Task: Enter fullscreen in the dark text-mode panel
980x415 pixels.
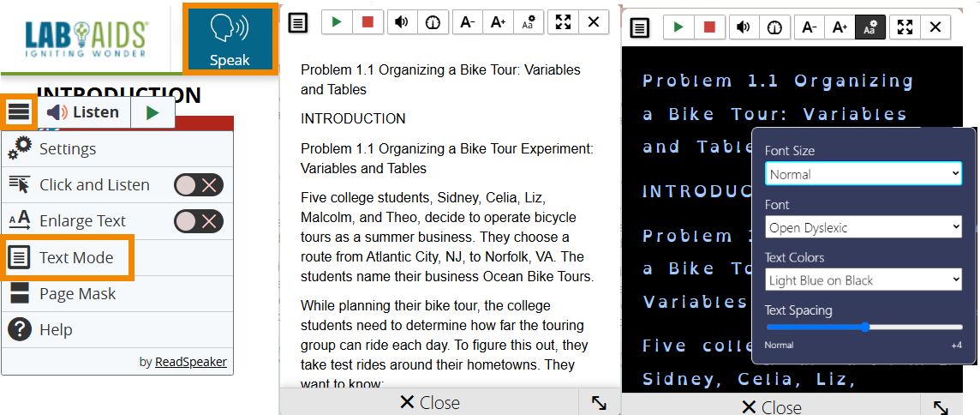Action: [905, 27]
